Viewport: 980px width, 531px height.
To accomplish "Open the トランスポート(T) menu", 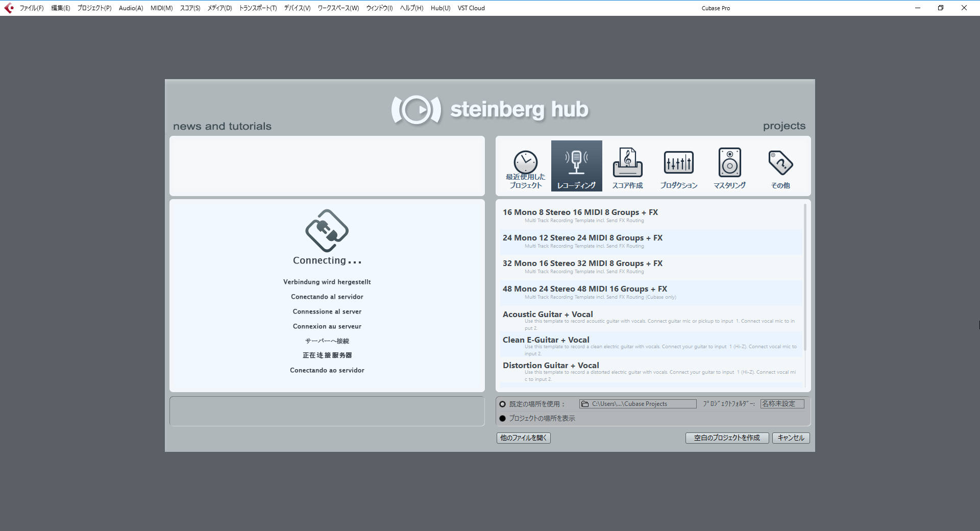I will (x=258, y=8).
